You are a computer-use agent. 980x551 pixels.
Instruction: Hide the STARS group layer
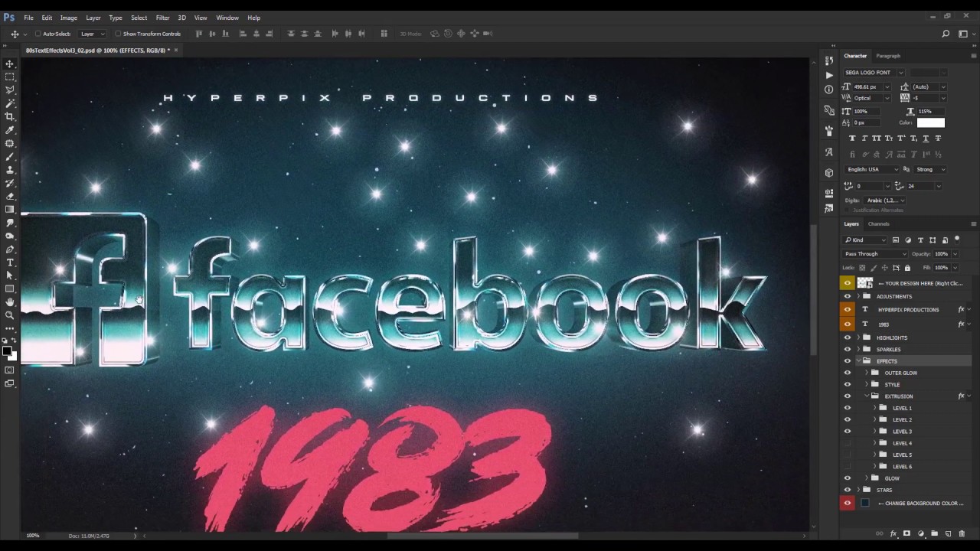click(x=847, y=490)
